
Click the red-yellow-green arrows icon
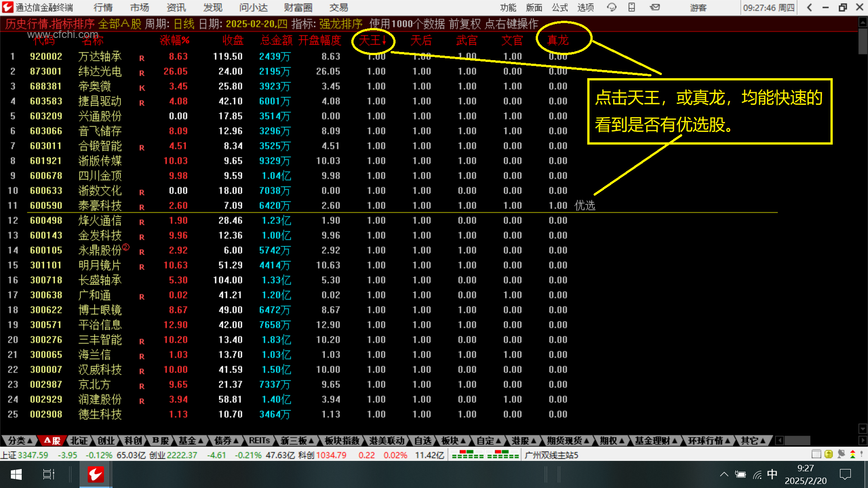coord(853,455)
